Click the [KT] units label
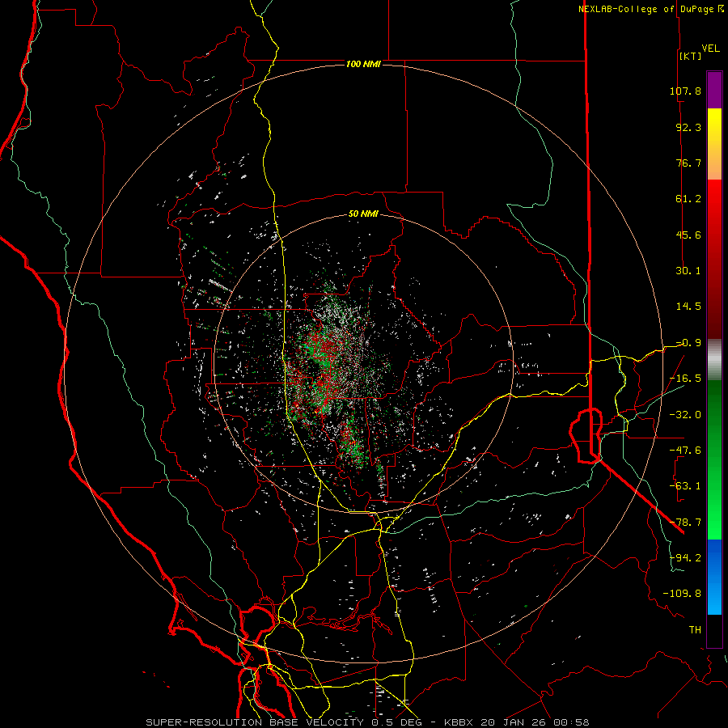728x728 pixels. 690,56
